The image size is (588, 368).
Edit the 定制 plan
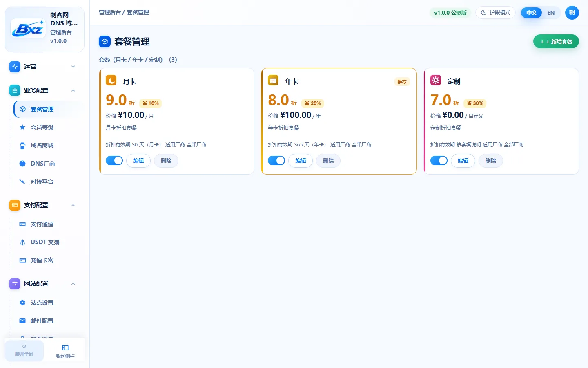463,161
